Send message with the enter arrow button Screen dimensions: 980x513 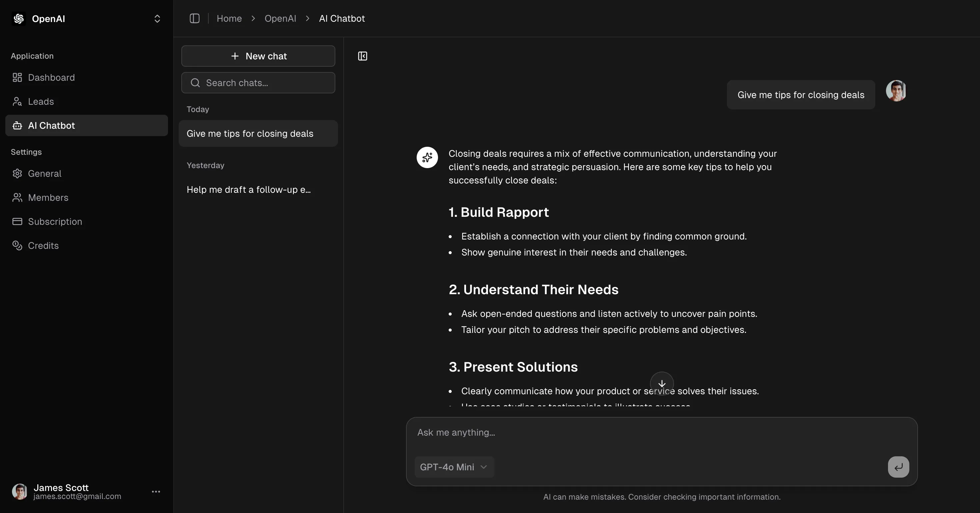pos(898,467)
